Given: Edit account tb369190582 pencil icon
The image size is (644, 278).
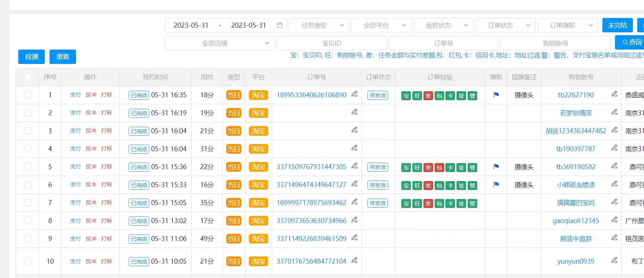Looking at the screenshot, I should (x=614, y=166).
